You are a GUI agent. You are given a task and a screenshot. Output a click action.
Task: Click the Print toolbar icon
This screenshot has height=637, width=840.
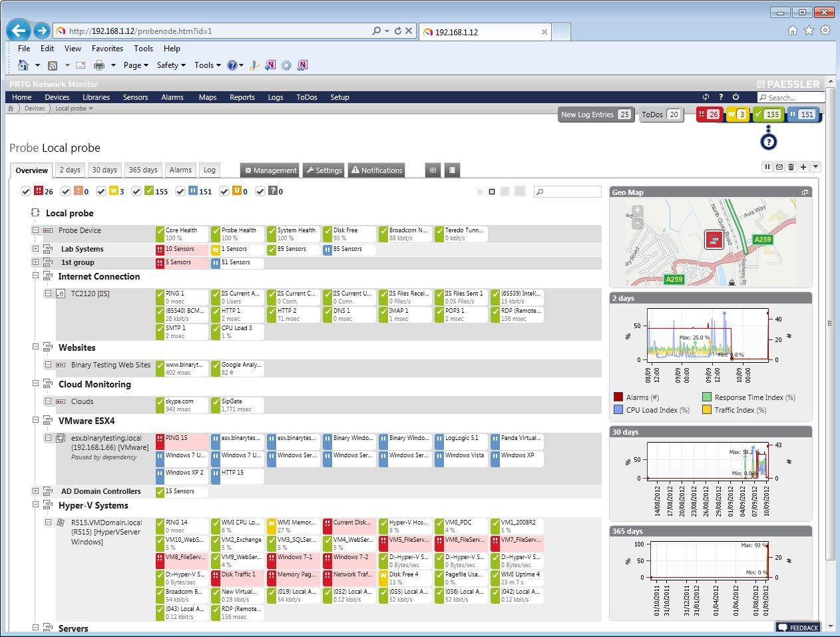[99, 65]
